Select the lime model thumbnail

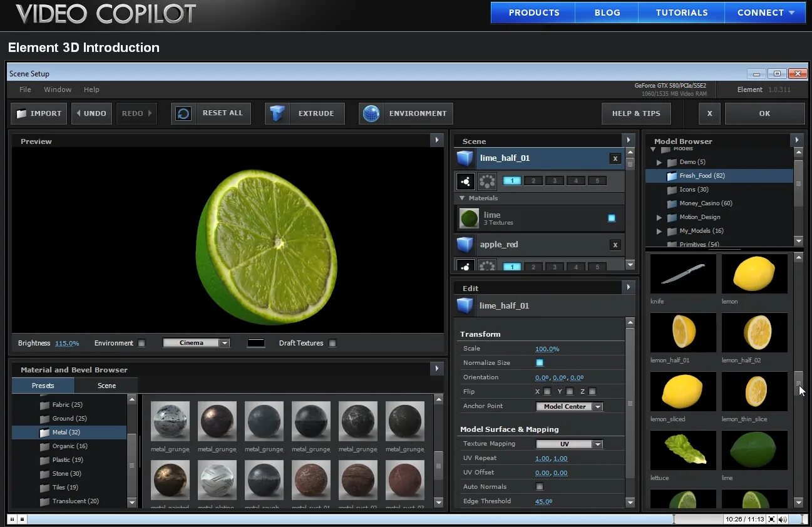(x=754, y=450)
